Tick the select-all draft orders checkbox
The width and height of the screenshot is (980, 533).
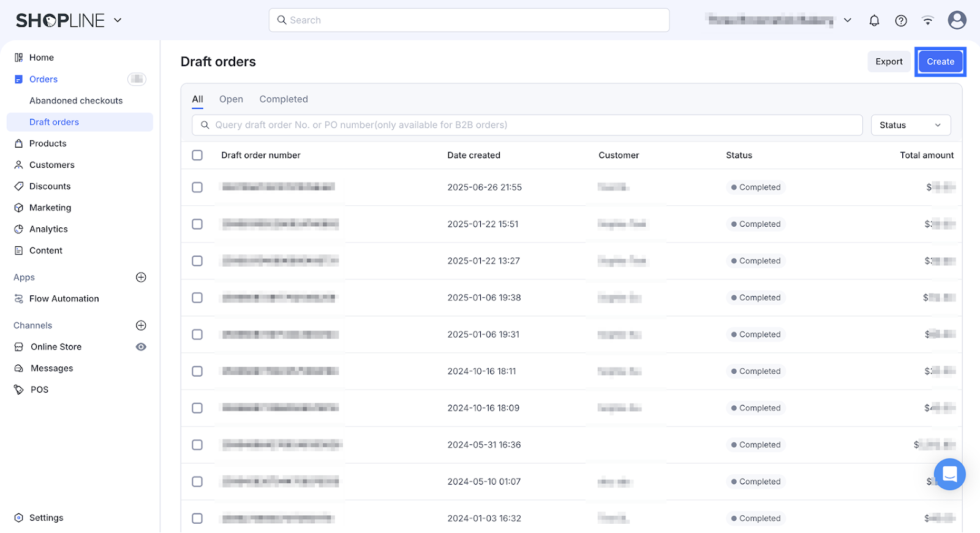coord(197,156)
